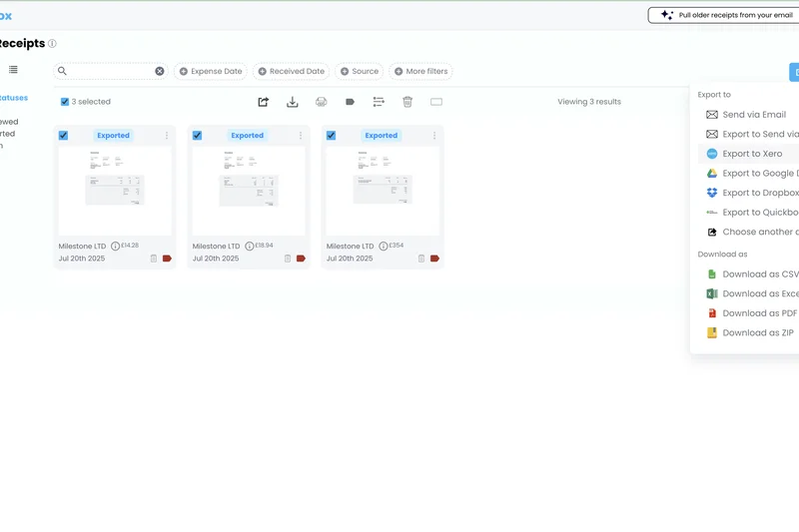
Task: Click the export share icon in toolbar
Action: (x=264, y=102)
